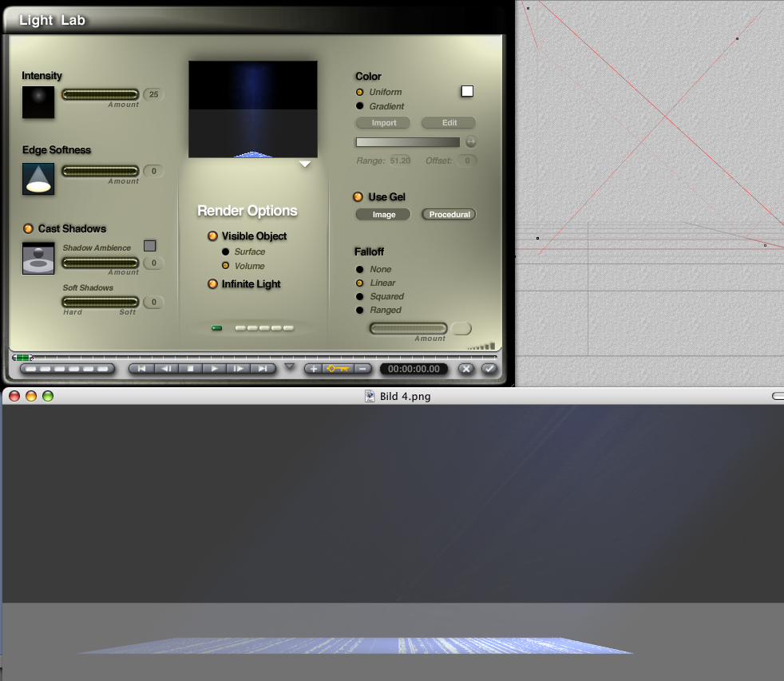The image size is (784, 681).
Task: Click the Intensity value field showing 25
Action: tap(153, 94)
